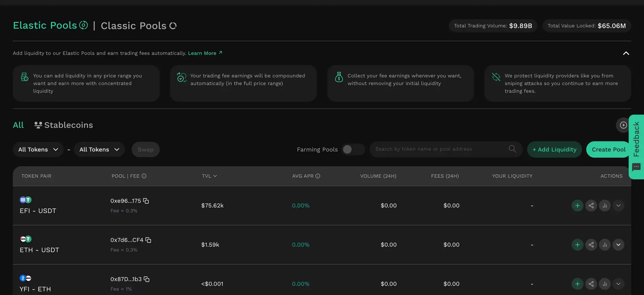This screenshot has height=295, width=644.
Task: Click the Create Pool button
Action: (608, 150)
